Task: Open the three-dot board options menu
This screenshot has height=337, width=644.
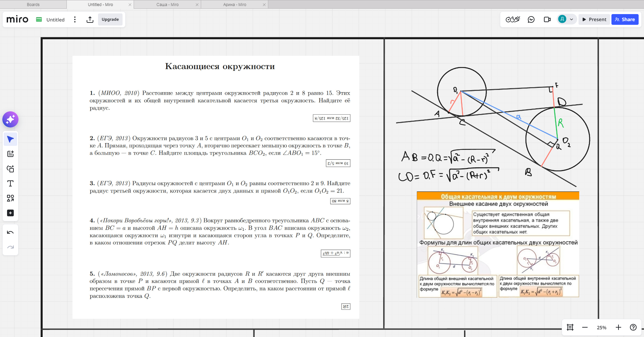Action: 75,19
